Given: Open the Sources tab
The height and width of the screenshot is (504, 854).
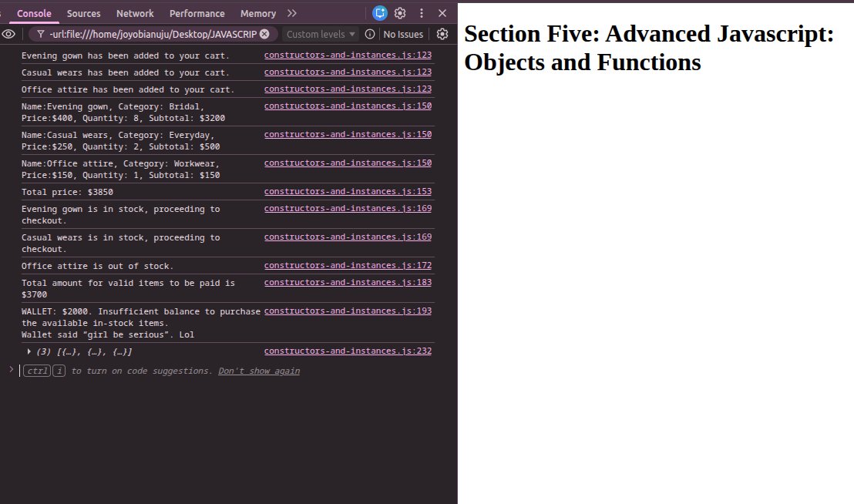Looking at the screenshot, I should [x=83, y=14].
